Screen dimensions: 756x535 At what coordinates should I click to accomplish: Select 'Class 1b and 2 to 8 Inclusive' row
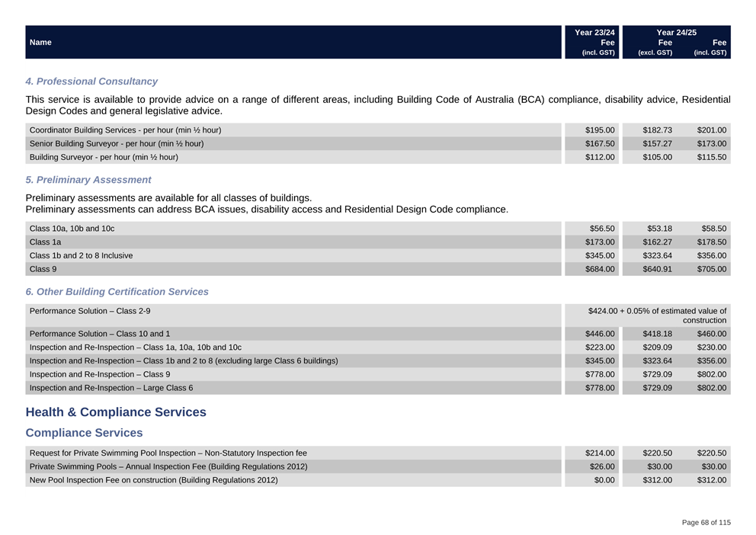pyautogui.click(x=81, y=256)
